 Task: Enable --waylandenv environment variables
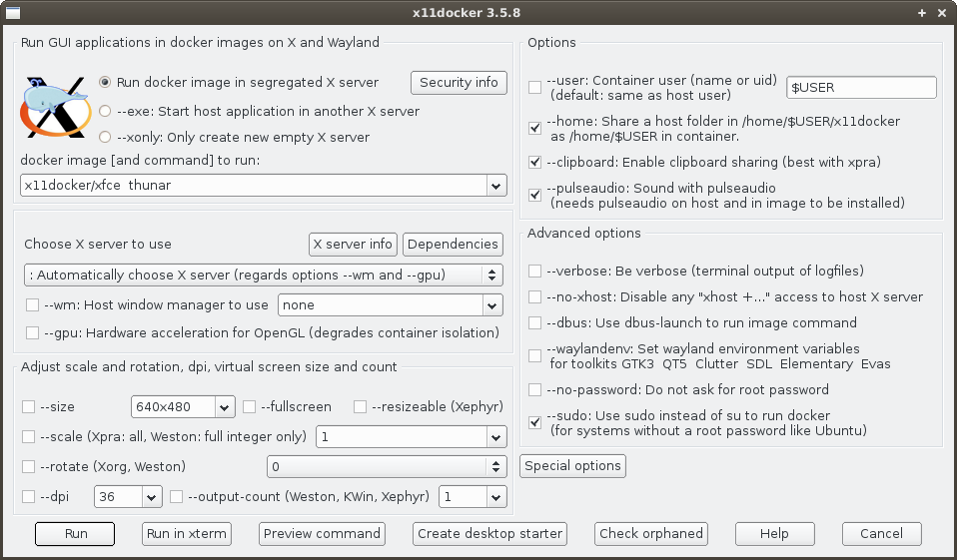[535, 355]
